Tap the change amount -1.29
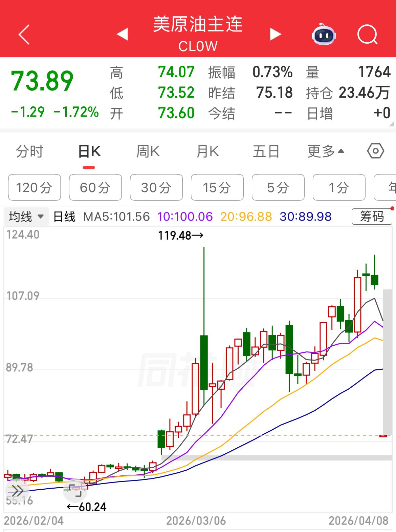This screenshot has height=532, width=396. pos(28,112)
